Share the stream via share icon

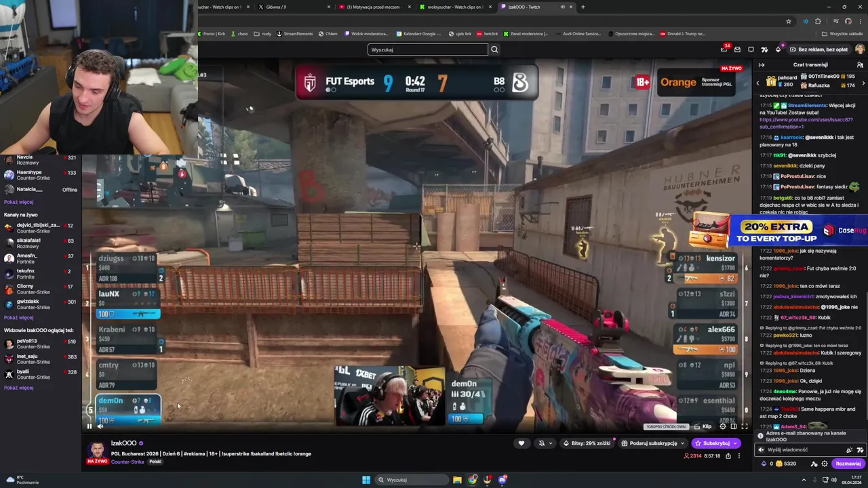728,456
